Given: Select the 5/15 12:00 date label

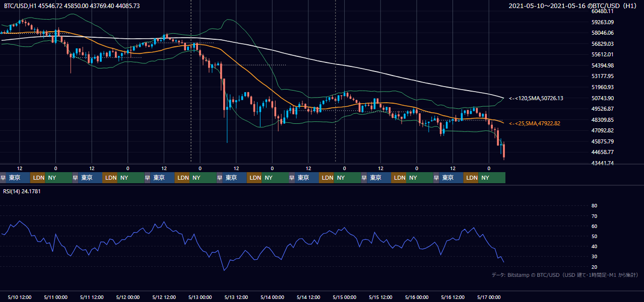Looking at the screenshot, I should point(381,297).
